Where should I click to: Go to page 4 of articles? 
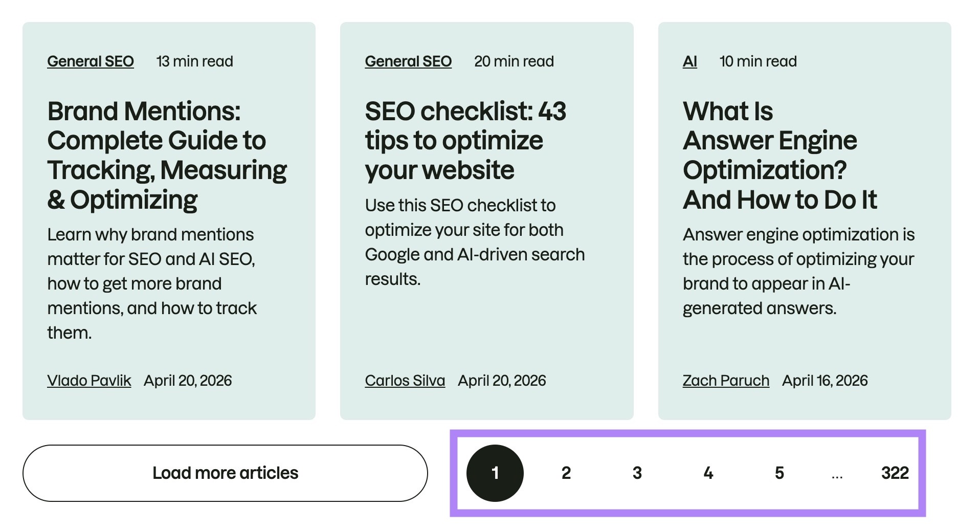(708, 473)
